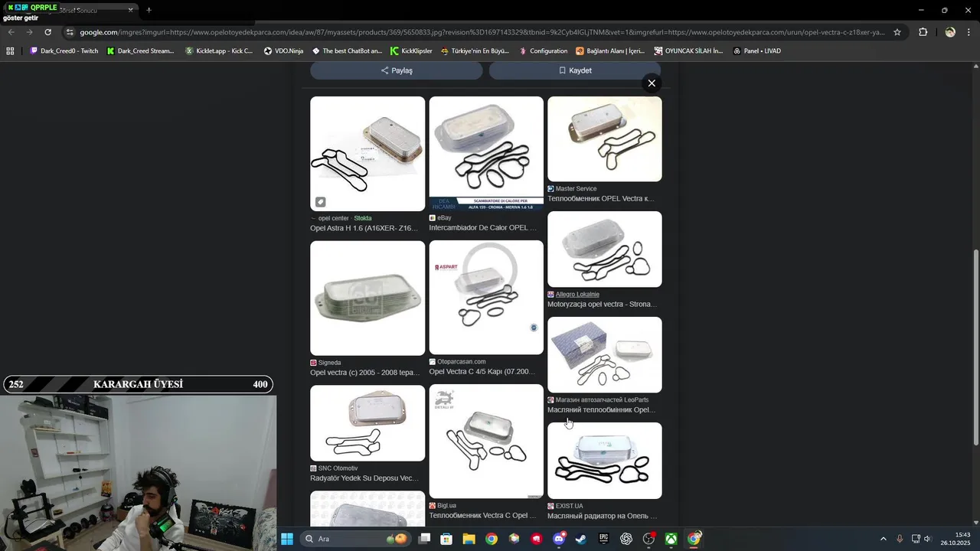This screenshot has width=980, height=551.
Task: Click the Allegro Lokalnie source link
Action: coord(577,295)
